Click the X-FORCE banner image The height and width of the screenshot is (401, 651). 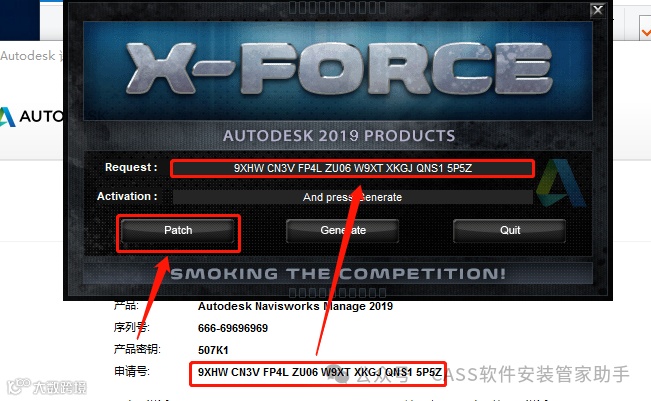(338, 71)
